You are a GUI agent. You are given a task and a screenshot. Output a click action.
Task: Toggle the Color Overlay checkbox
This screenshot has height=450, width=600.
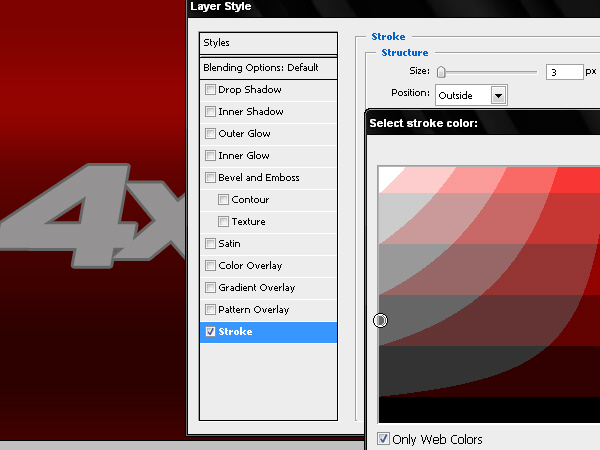(x=210, y=266)
